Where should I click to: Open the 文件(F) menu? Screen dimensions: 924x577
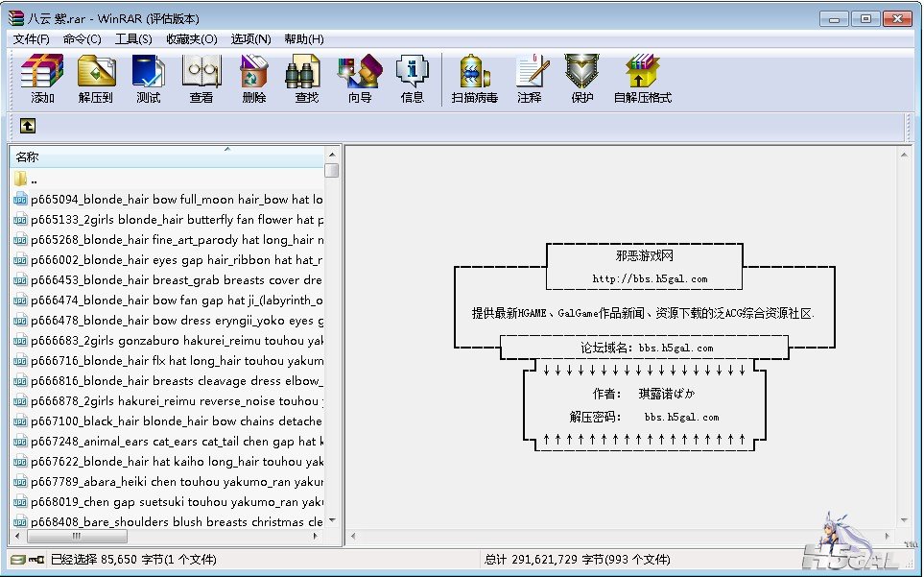(32, 39)
